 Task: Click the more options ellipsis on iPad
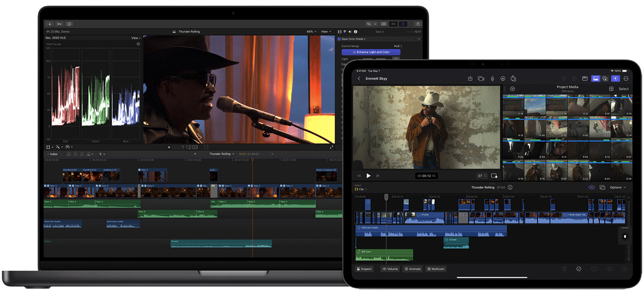(x=626, y=79)
